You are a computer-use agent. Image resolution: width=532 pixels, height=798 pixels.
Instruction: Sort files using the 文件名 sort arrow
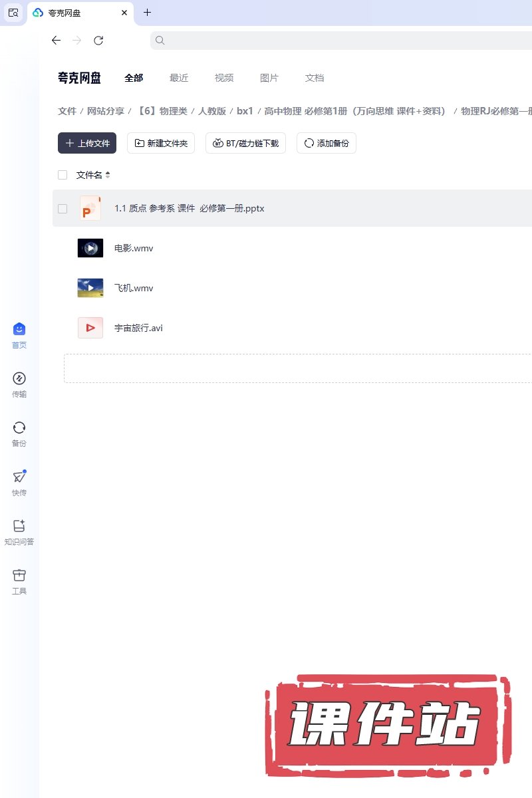[x=108, y=175]
